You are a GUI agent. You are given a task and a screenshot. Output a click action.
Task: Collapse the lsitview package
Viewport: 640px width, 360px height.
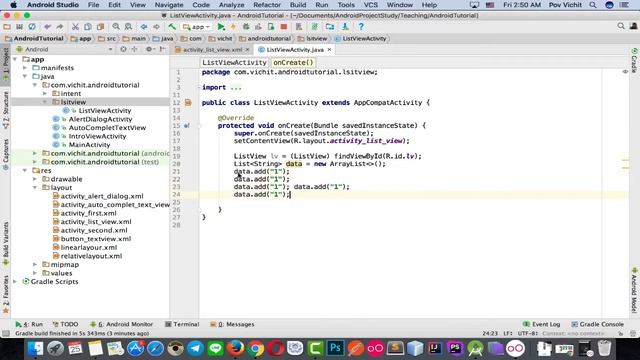point(45,102)
